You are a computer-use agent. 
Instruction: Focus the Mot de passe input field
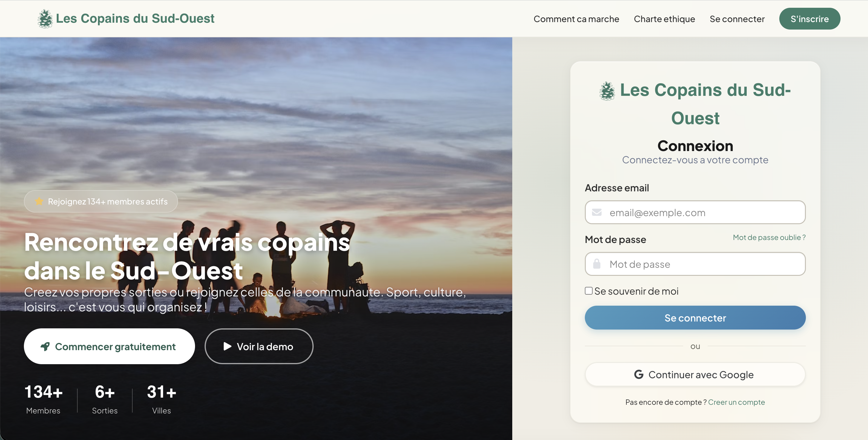pyautogui.click(x=695, y=264)
